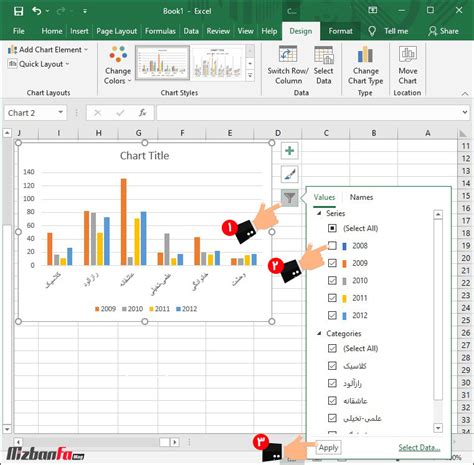Open Add Chart Element menu
474x465 pixels.
click(x=48, y=50)
